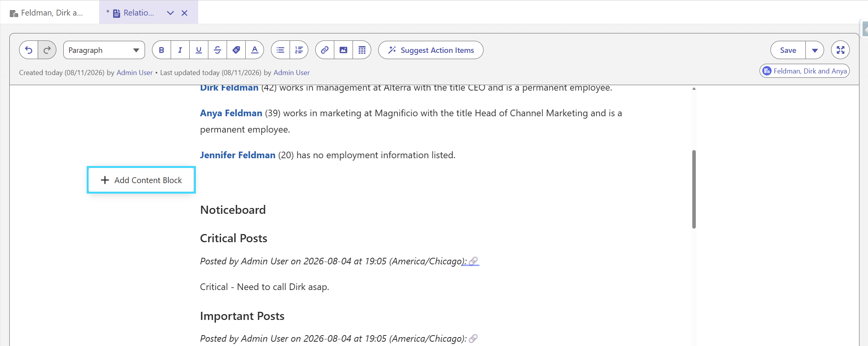Insert a bulleted list
Viewport: 868px width, 346px height.
(x=280, y=50)
